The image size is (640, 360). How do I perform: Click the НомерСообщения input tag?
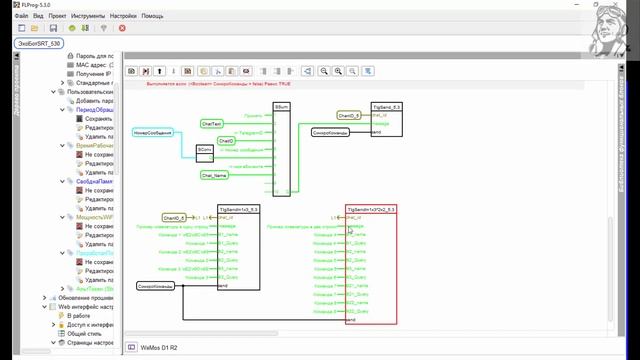pyautogui.click(x=153, y=133)
